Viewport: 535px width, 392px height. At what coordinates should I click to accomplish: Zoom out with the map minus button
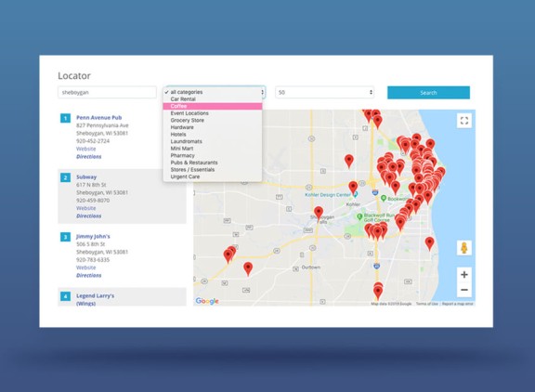464,290
